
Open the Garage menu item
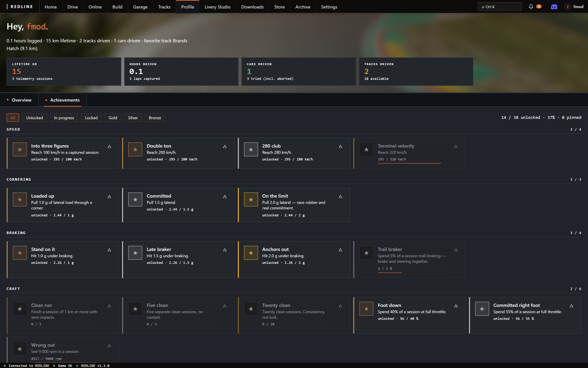[140, 7]
